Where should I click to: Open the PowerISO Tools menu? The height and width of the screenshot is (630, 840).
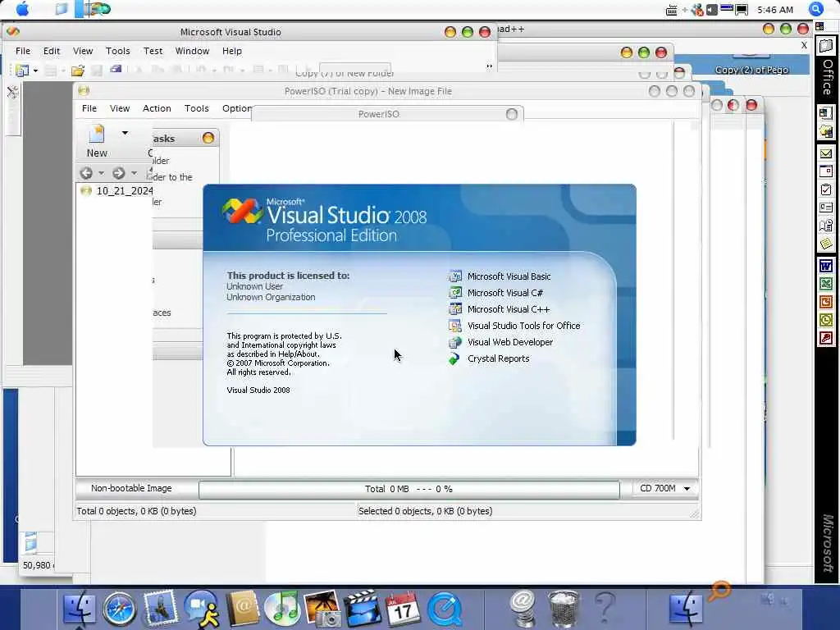[x=197, y=108]
